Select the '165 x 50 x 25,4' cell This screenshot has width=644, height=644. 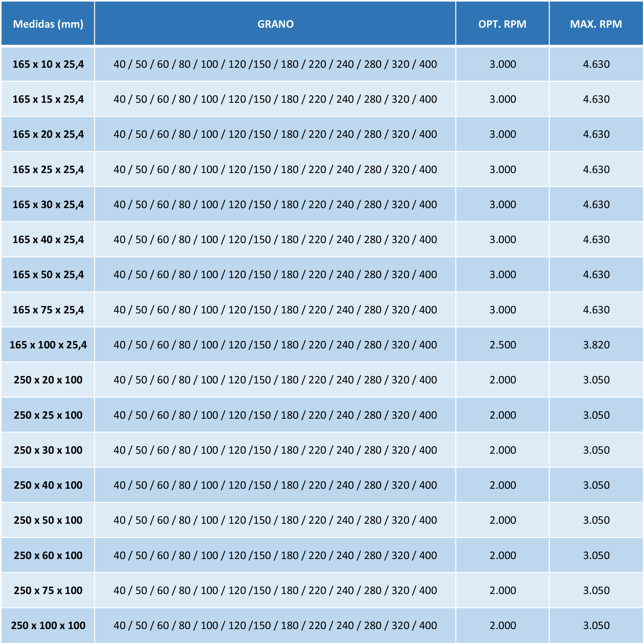[48, 275]
